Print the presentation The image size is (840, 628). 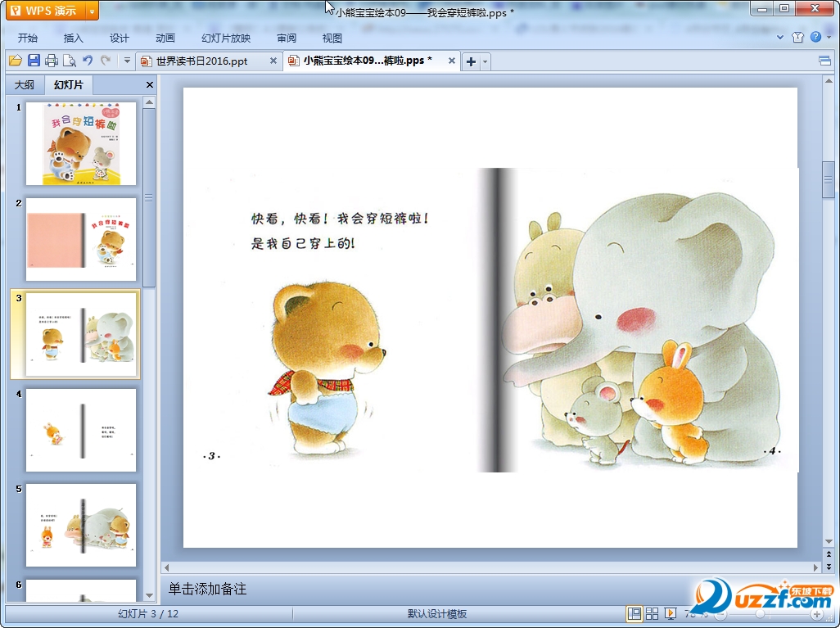(x=52, y=61)
